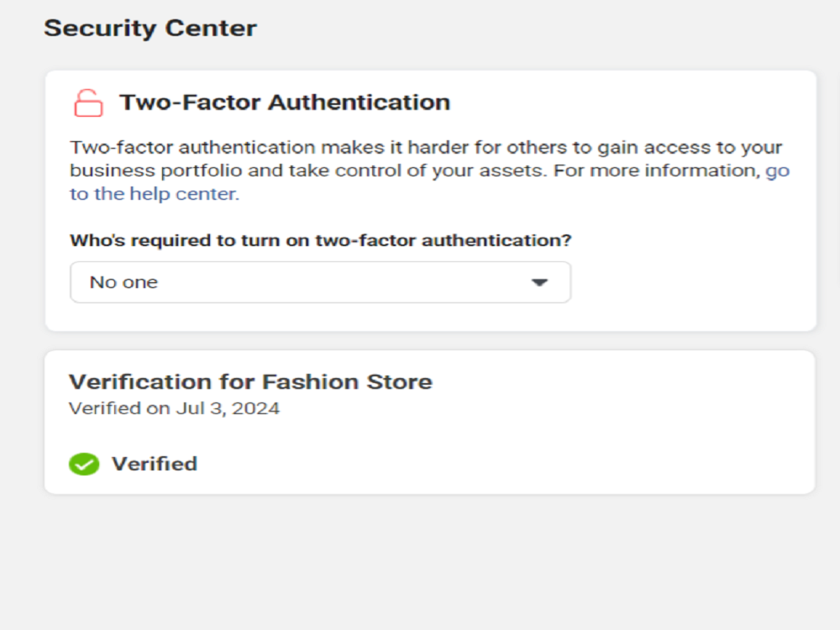The height and width of the screenshot is (630, 840).
Task: Open the two-factor requirement dropdown
Action: coord(320,282)
